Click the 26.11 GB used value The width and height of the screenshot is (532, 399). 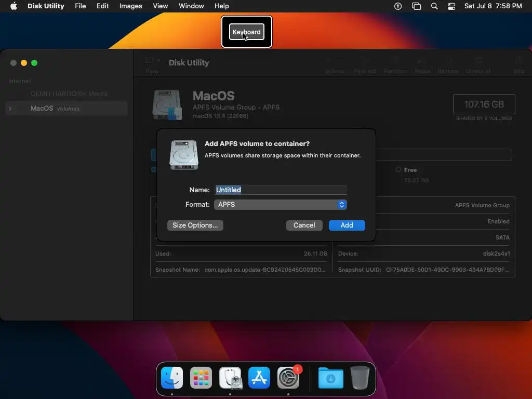pos(315,254)
